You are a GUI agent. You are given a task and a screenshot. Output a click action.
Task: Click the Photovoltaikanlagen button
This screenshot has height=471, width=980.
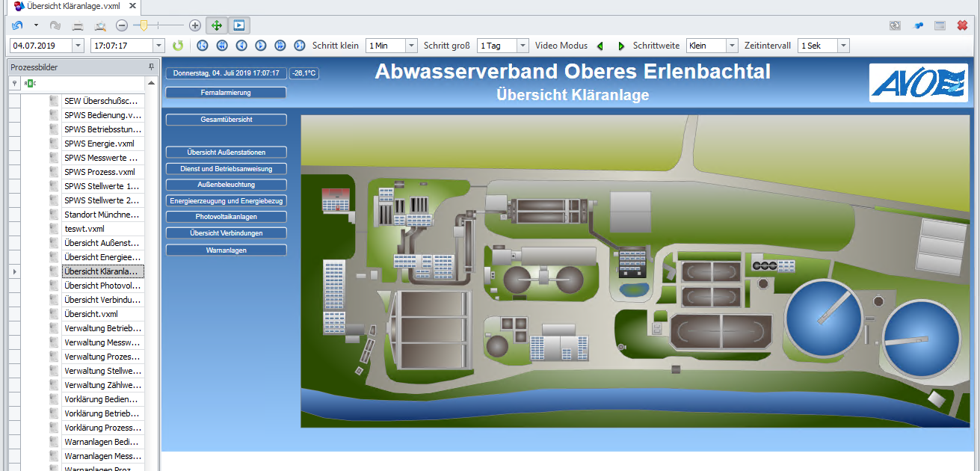[226, 217]
